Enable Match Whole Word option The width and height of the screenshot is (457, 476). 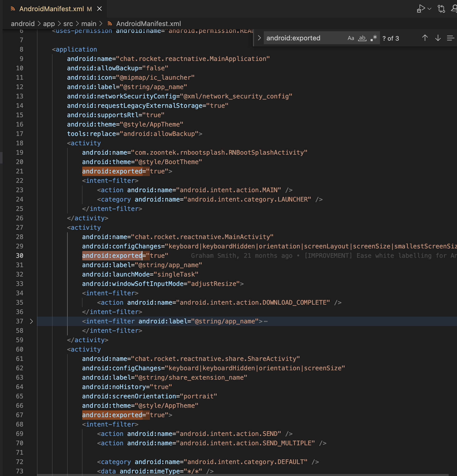(x=362, y=38)
